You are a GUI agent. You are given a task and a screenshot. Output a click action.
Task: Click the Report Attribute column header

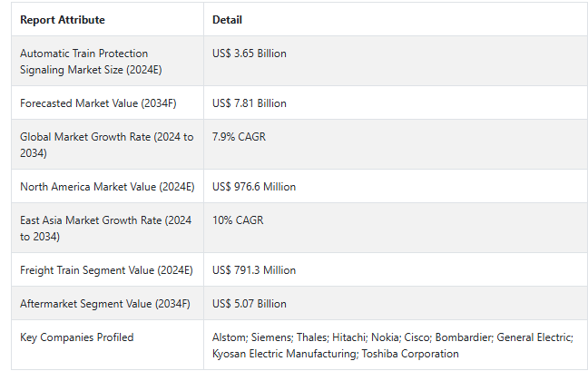(62, 20)
